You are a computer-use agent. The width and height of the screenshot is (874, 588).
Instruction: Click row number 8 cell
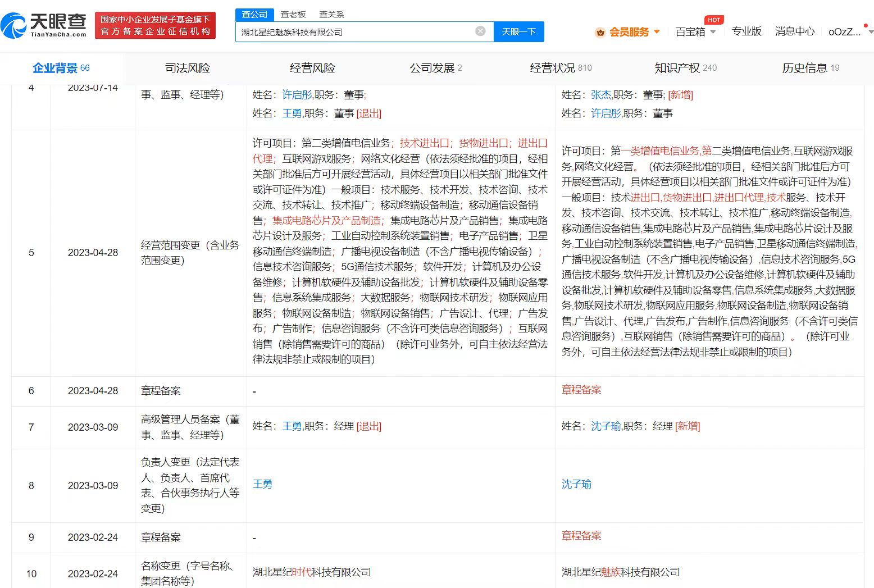tap(31, 486)
